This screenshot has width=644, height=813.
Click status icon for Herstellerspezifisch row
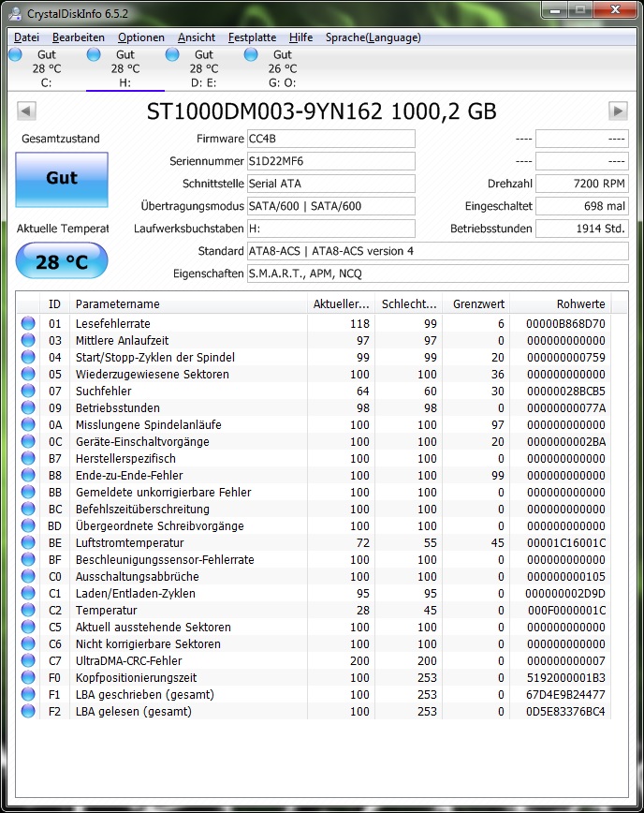(28, 458)
